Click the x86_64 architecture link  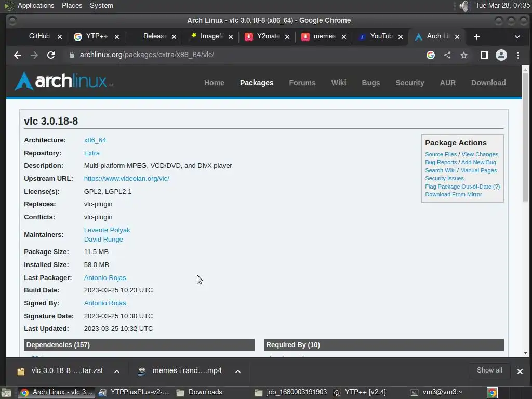pos(95,140)
